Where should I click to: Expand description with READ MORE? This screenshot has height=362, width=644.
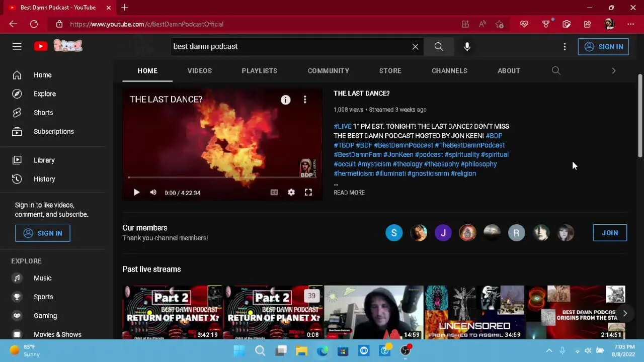349,193
